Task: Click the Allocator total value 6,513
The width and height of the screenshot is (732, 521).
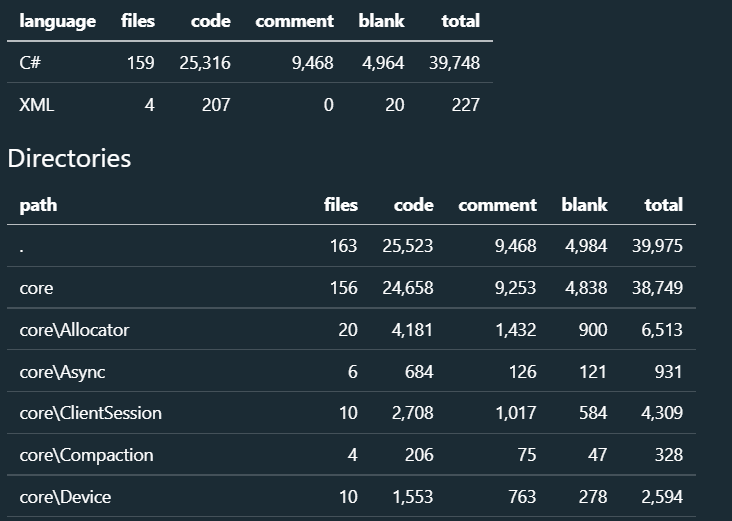Action: click(661, 330)
